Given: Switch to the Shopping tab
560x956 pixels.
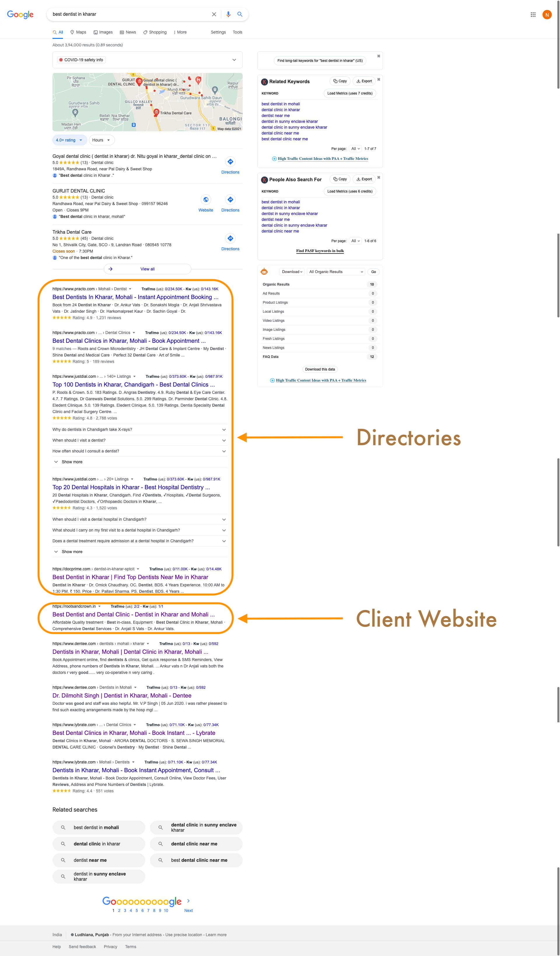Looking at the screenshot, I should pos(155,32).
